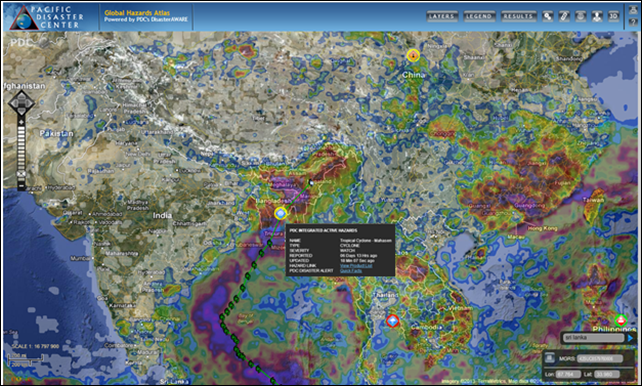Click the India country label
Image resolution: width=642 pixels, height=386 pixels.
point(162,215)
